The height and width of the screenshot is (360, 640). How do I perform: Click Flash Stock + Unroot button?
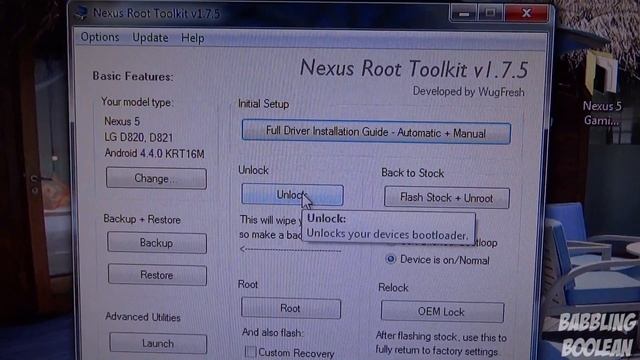[x=447, y=198]
